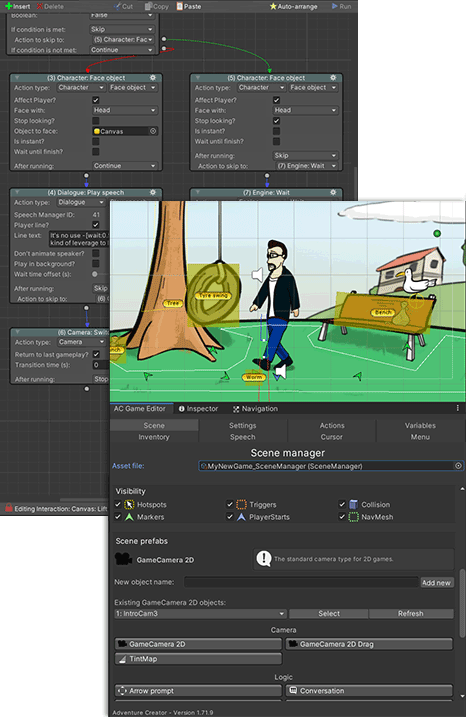Click the GameCamera 2D Drag prefab button
Screen dimensions: 466x717
[x=369, y=644]
